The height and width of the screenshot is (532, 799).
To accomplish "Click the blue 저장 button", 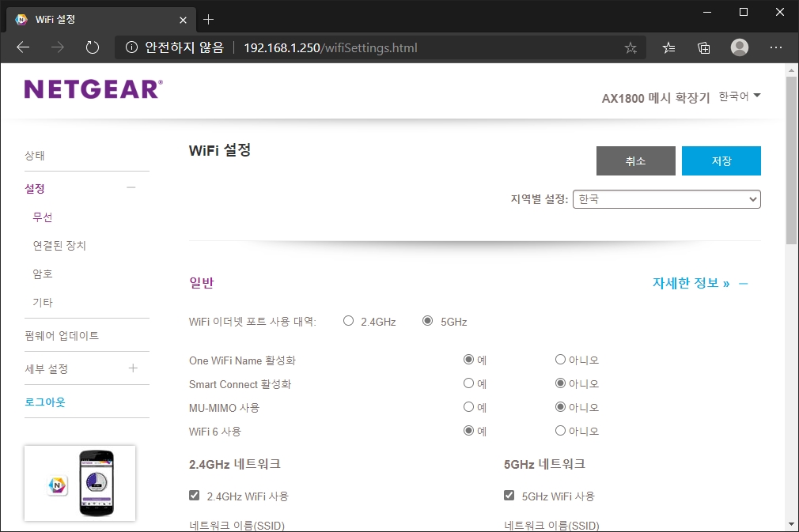I will [x=721, y=161].
